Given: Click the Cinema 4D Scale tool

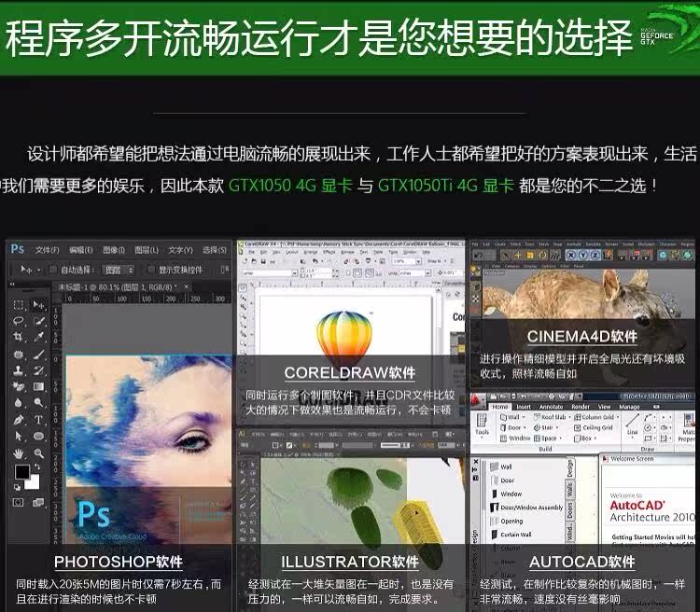Looking at the screenshot, I should (530, 256).
